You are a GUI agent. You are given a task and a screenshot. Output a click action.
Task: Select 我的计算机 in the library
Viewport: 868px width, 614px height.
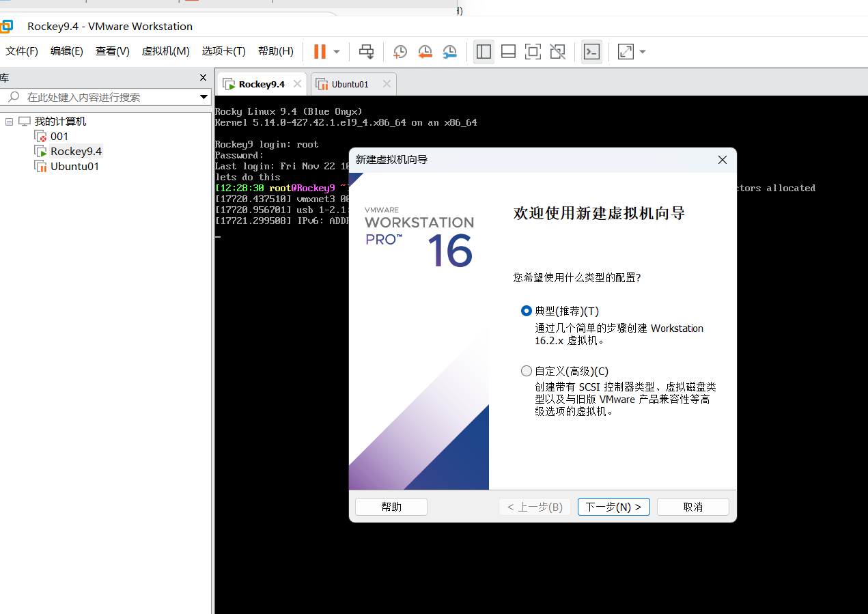[x=60, y=122]
